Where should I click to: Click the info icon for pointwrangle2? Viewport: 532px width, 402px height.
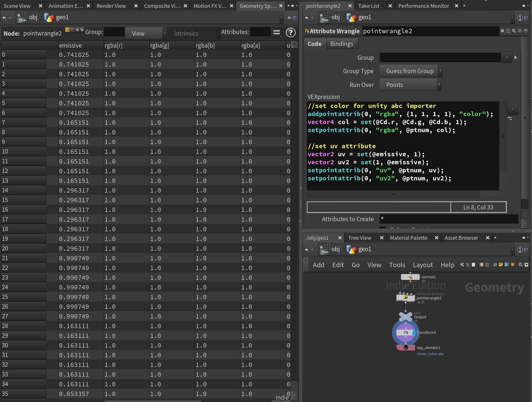[x=520, y=31]
